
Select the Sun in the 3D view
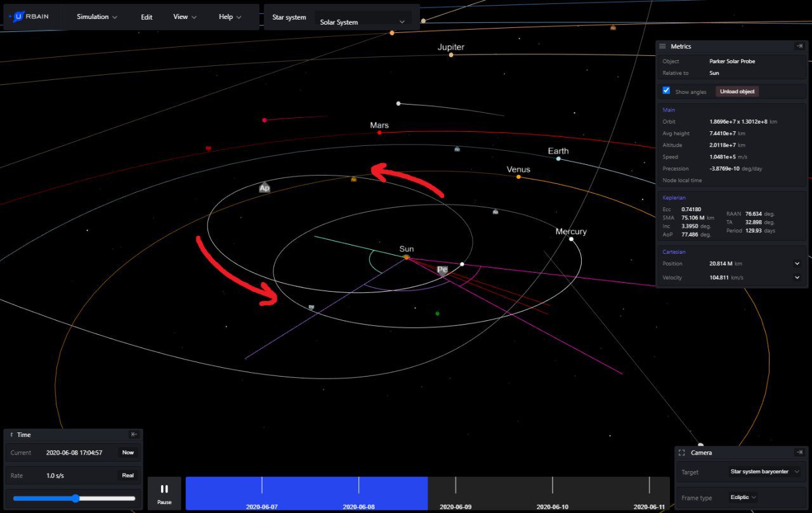click(407, 257)
